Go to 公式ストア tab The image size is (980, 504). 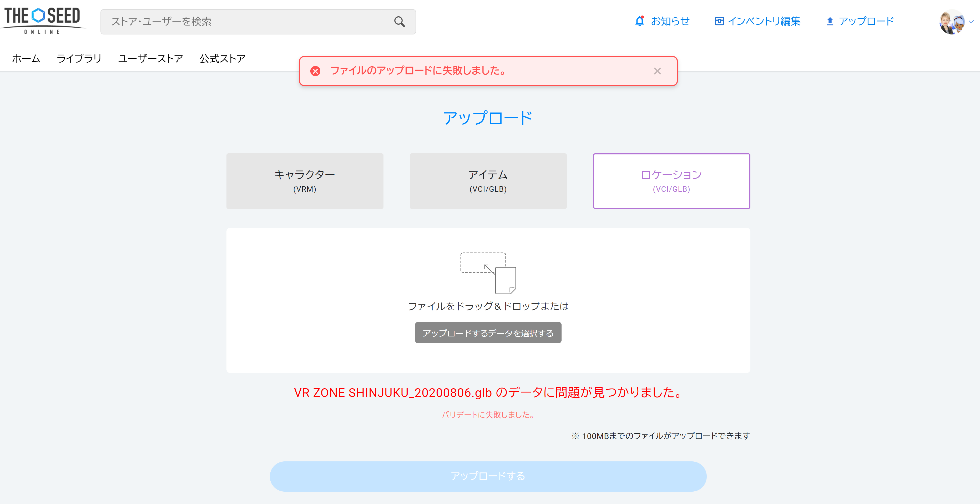click(223, 59)
